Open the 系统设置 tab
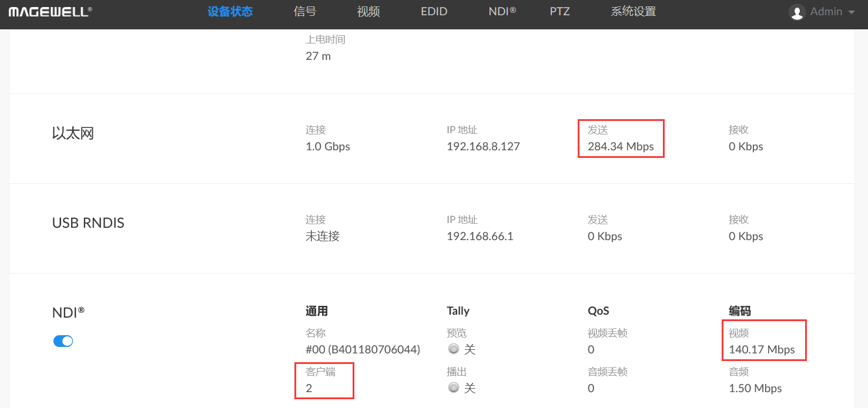868x408 pixels. point(633,11)
